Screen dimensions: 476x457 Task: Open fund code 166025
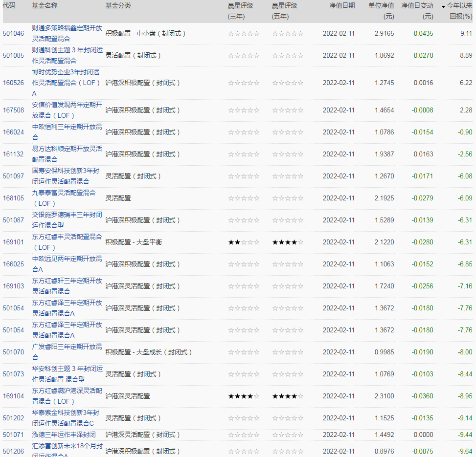pyautogui.click(x=13, y=264)
